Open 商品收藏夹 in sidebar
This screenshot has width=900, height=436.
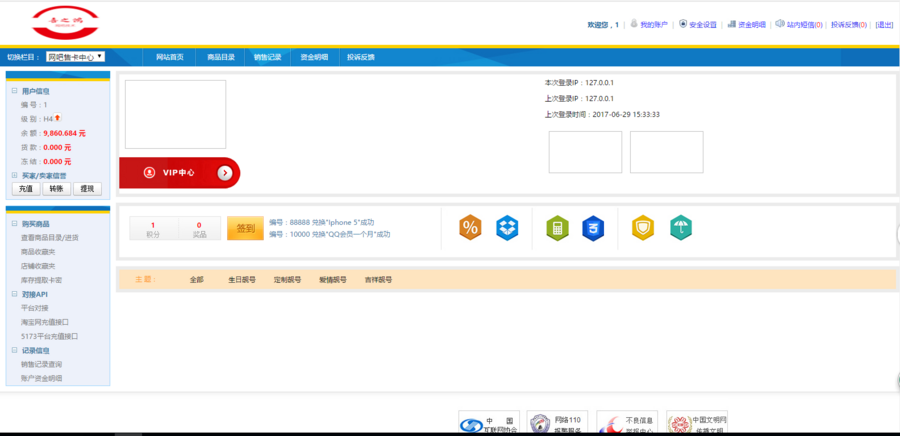38,252
